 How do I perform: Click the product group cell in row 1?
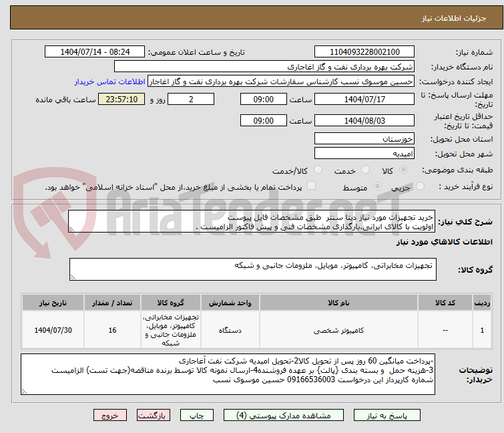tap(171, 330)
